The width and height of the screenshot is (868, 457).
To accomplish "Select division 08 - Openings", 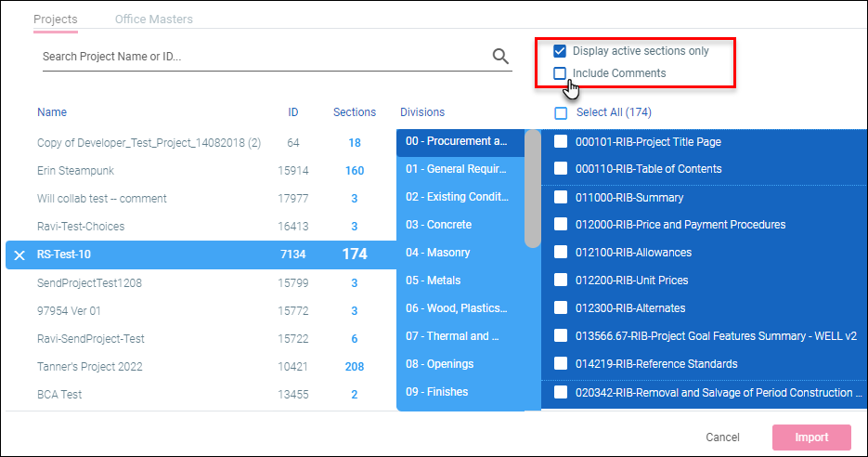I will 460,364.
